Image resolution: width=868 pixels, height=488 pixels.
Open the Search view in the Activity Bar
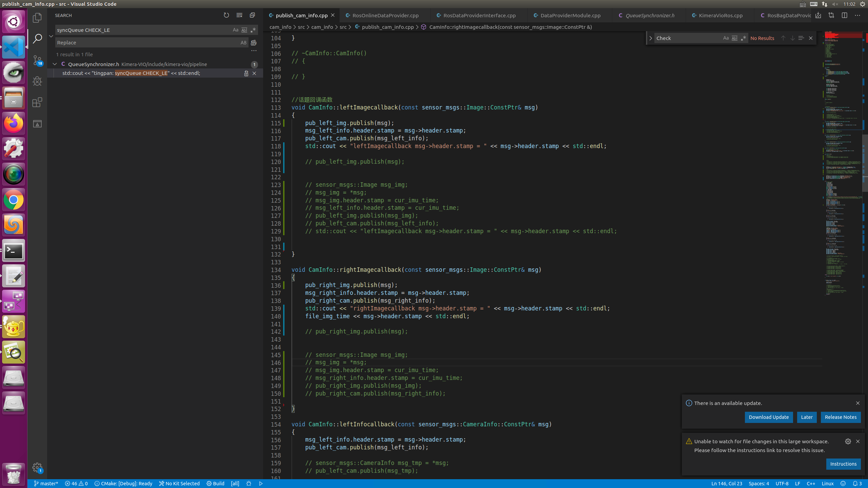[37, 38]
